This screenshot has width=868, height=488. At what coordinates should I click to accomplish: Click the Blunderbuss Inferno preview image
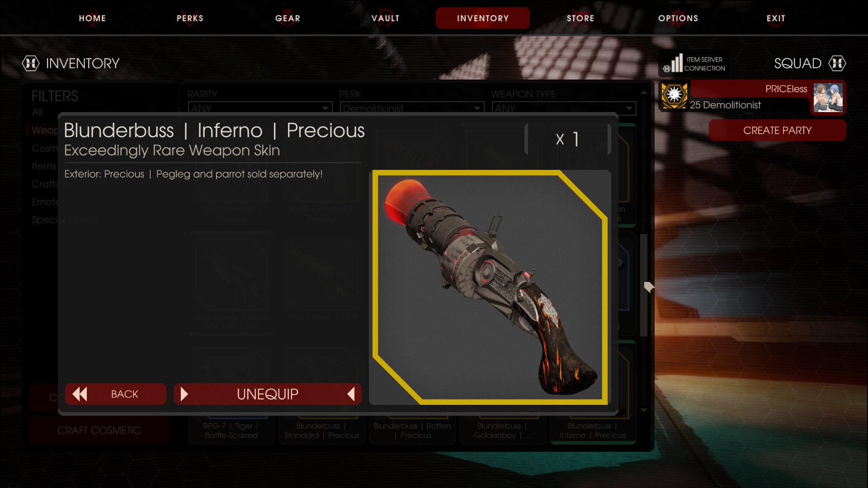pos(490,287)
